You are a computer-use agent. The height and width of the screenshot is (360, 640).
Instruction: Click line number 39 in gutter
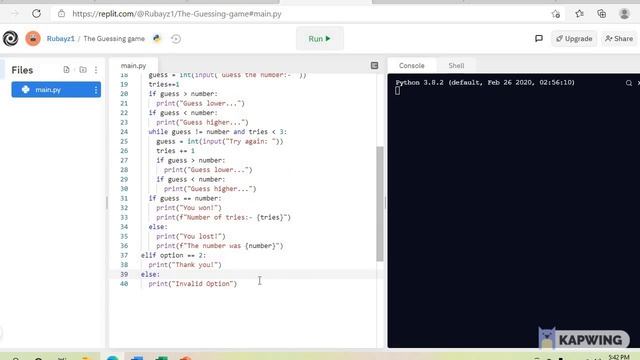pos(124,274)
